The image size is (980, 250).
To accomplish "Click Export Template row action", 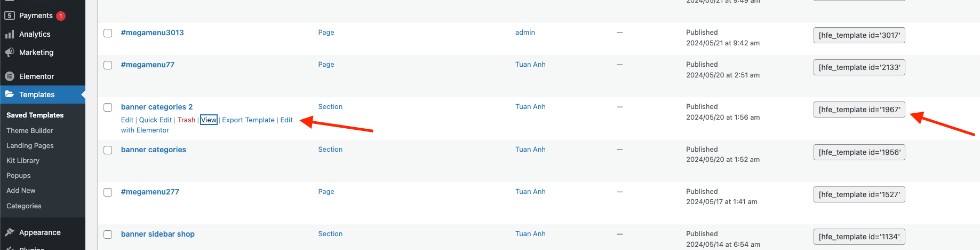I will (248, 120).
